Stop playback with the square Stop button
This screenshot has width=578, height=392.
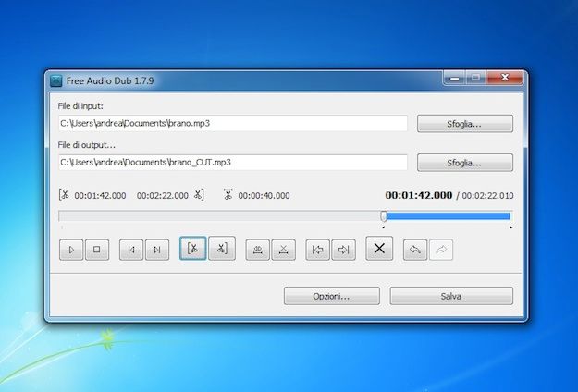97,250
